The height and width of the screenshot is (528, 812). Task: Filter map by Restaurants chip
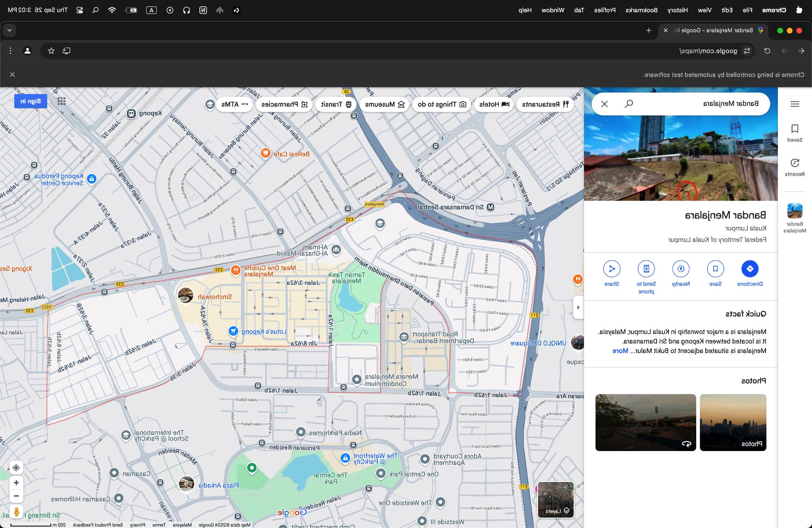(x=545, y=104)
